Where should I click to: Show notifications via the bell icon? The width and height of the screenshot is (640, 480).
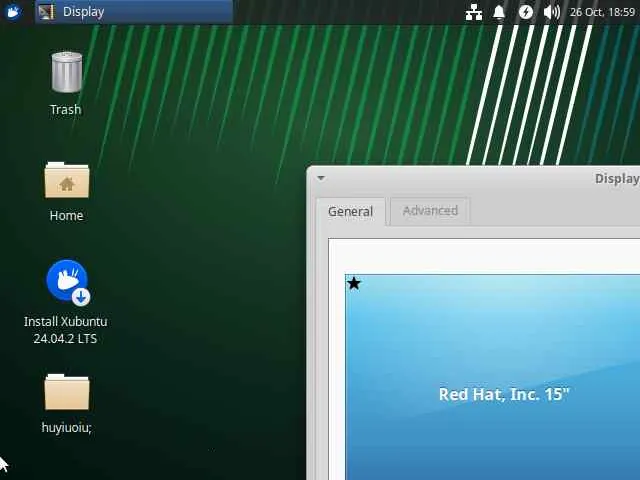click(x=499, y=12)
